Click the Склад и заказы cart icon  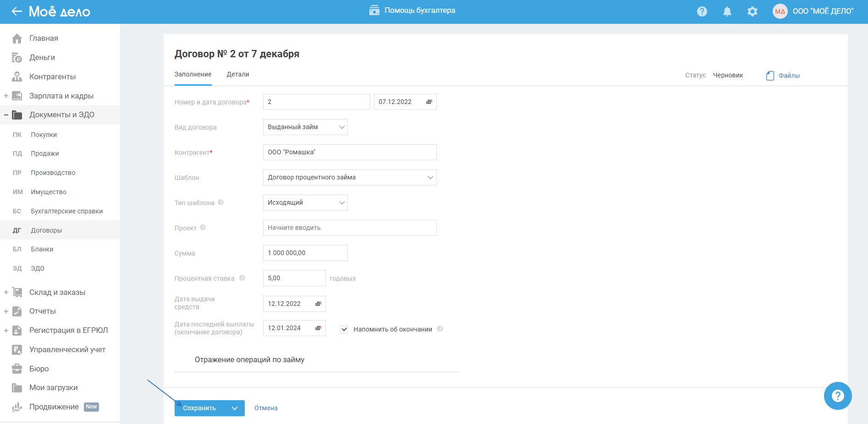pyautogui.click(x=17, y=292)
